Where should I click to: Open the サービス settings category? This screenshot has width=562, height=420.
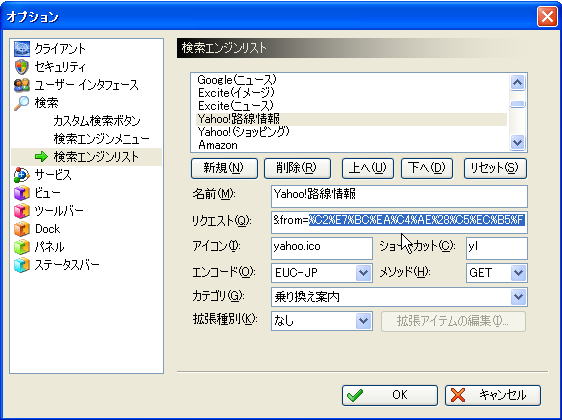[53, 175]
